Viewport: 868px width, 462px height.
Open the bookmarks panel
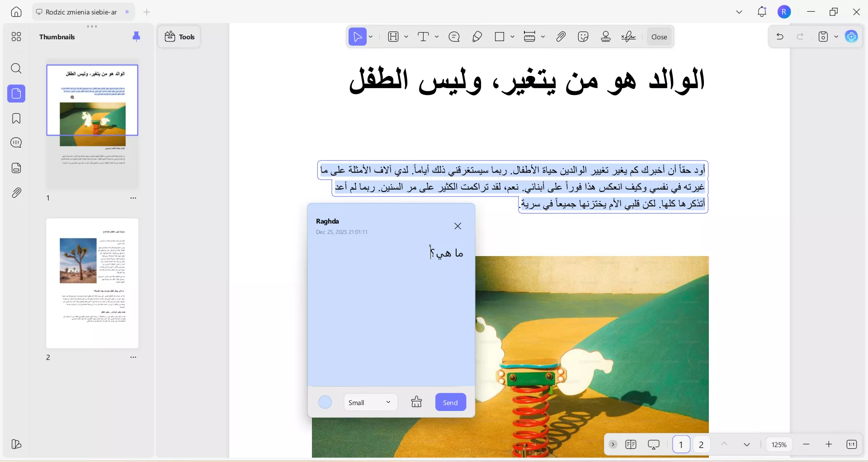point(17,118)
